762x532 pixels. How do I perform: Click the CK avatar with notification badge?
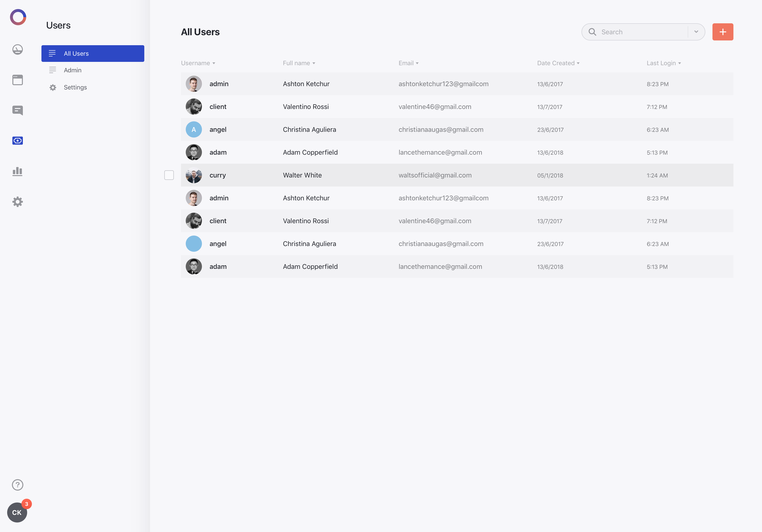point(17,512)
